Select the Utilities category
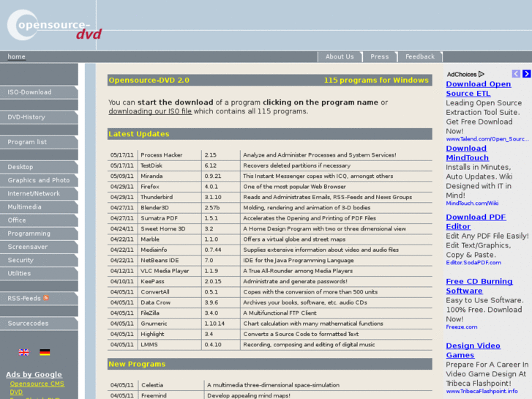This screenshot has width=532, height=399. pyautogui.click(x=39, y=273)
